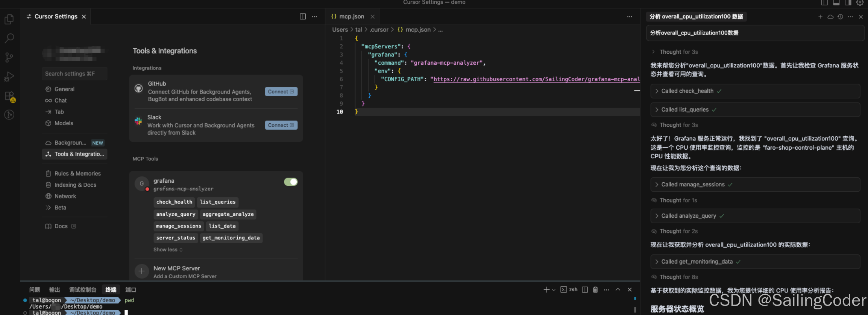
Task: Focus the Search settings field
Action: (74, 74)
